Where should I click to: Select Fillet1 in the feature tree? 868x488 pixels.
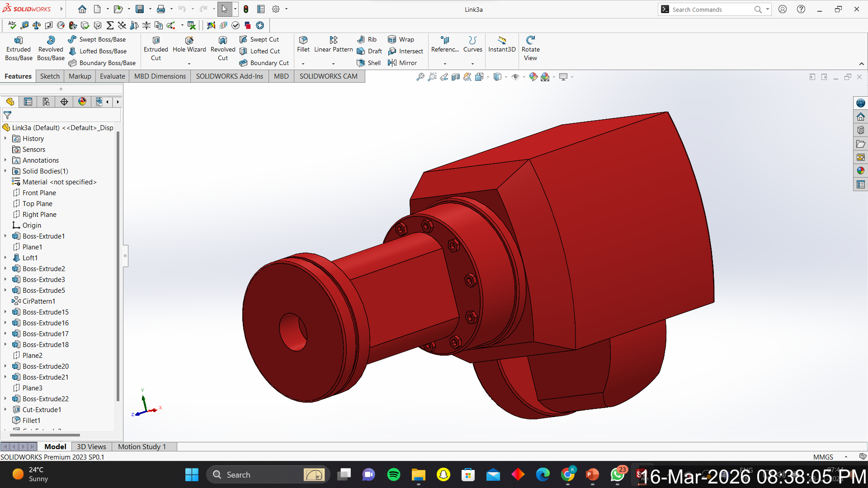[x=31, y=420]
